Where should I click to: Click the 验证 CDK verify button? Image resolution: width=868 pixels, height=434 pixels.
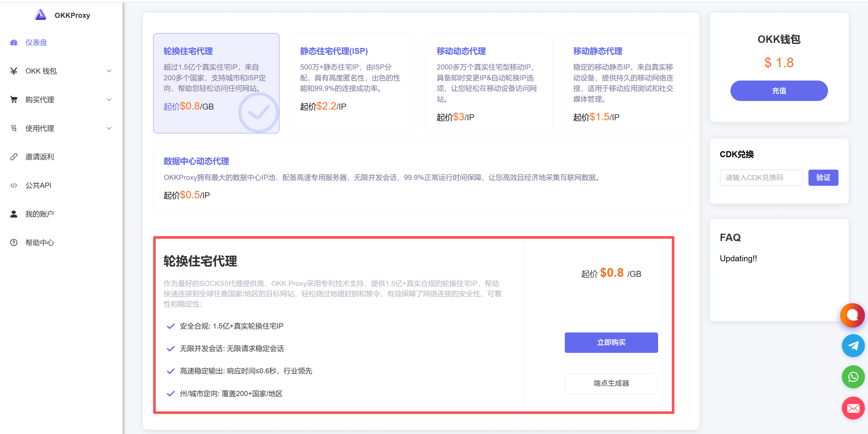[x=823, y=178]
